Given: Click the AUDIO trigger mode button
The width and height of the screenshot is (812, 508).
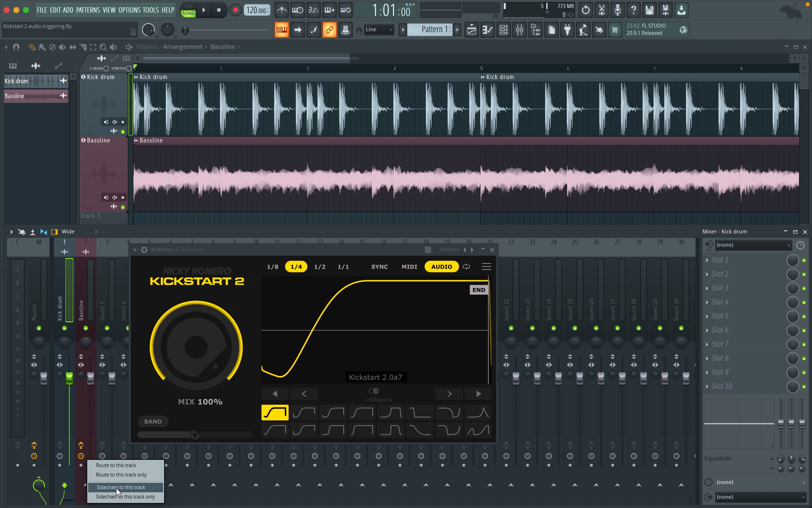Looking at the screenshot, I should tap(442, 267).
